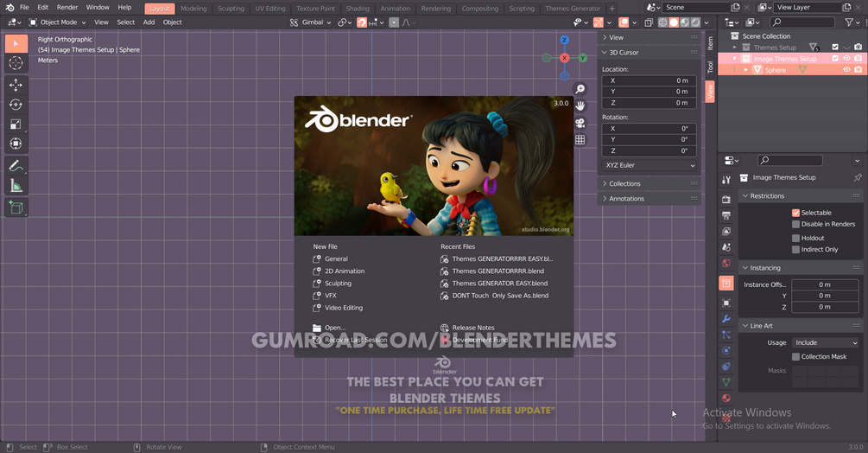Switch to wireframe viewport shading
Viewport: 868px width, 453px height.
coord(662,22)
